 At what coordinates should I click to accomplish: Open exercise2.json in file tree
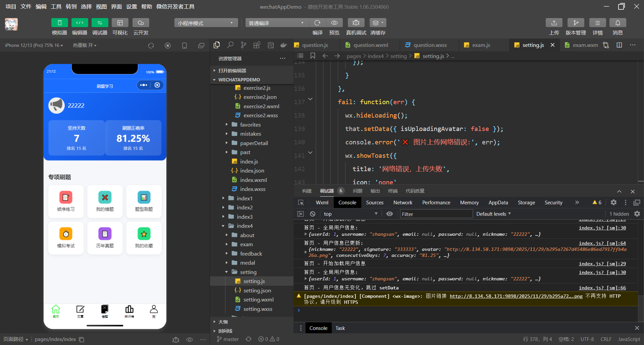260,97
